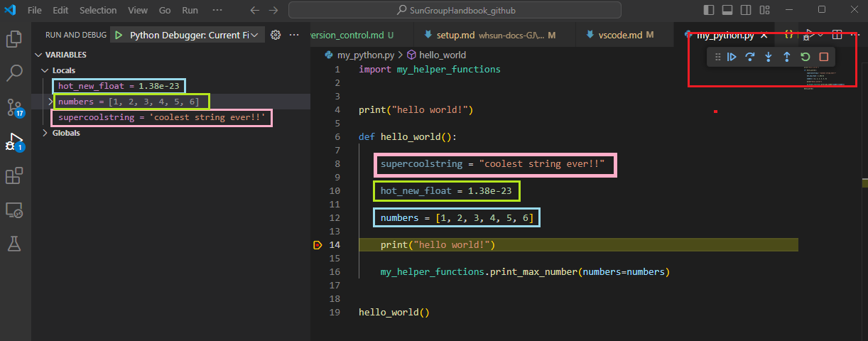868x341 pixels.
Task: Toggle the primary sidebar layout icon
Action: click(x=708, y=10)
